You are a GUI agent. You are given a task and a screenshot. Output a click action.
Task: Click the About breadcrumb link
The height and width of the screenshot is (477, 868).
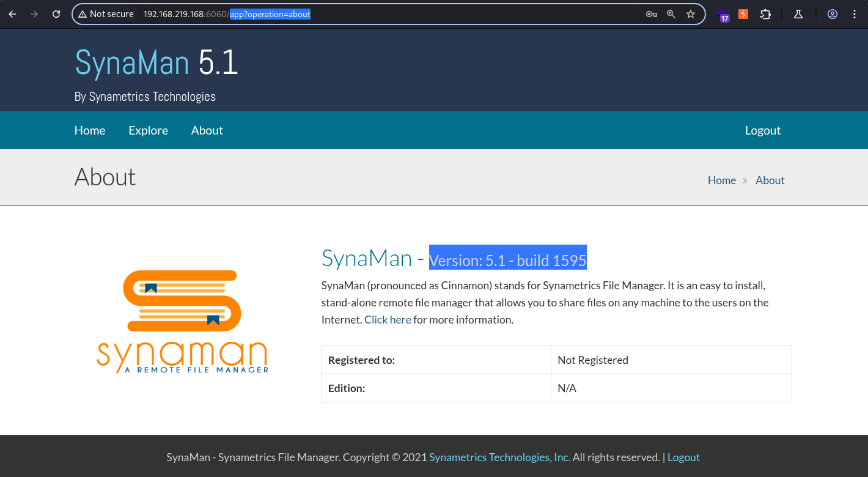pyautogui.click(x=770, y=180)
